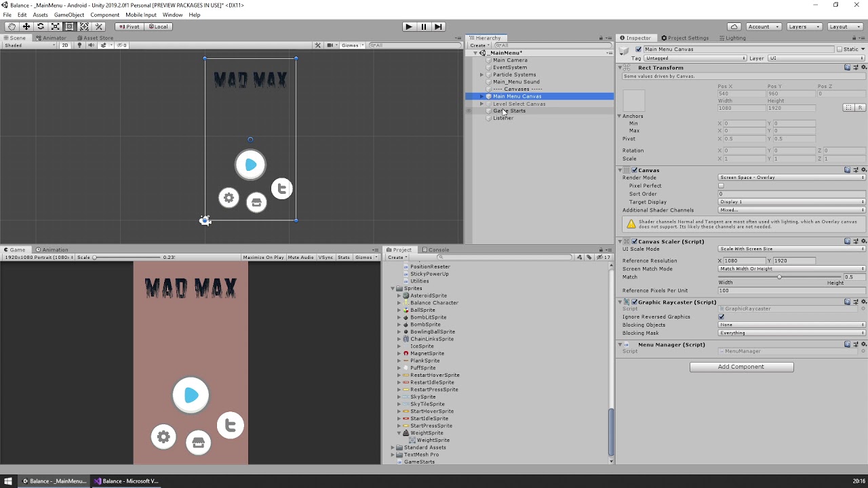Open the Rect Transform help icon
This screenshot has width=868, height=488.
pyautogui.click(x=848, y=68)
